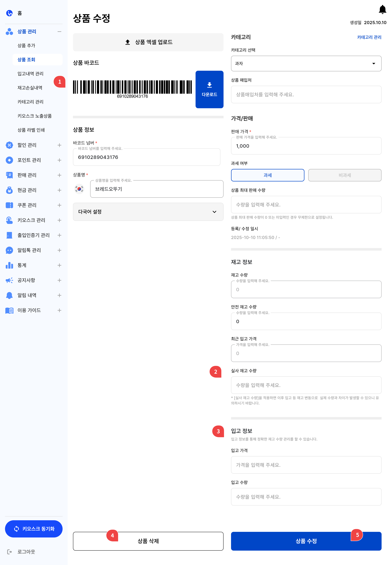Image resolution: width=392 pixels, height=565 pixels.
Task: Click the 바코드 넘버 input field
Action: pos(146,157)
